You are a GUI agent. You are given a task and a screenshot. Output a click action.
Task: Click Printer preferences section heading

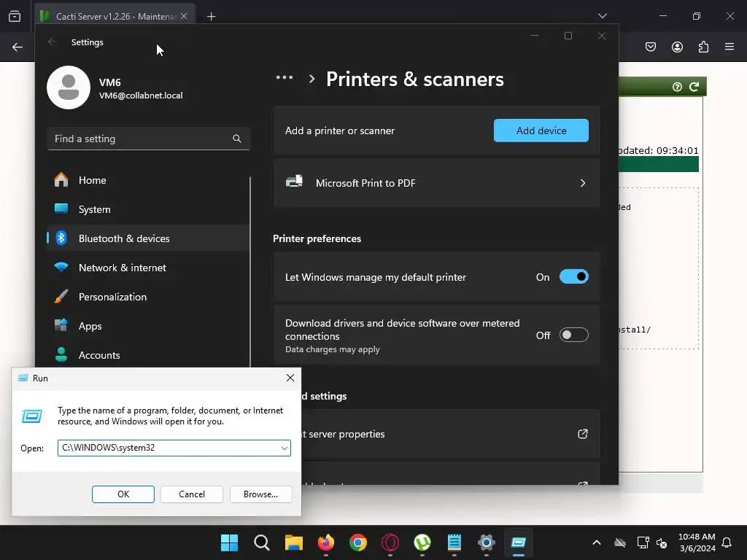point(317,238)
